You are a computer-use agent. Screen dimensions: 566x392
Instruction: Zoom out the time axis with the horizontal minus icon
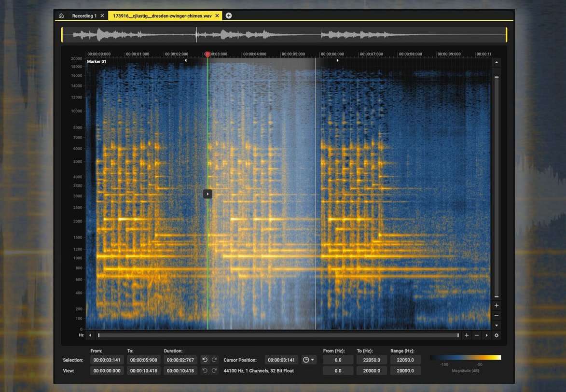pos(476,336)
